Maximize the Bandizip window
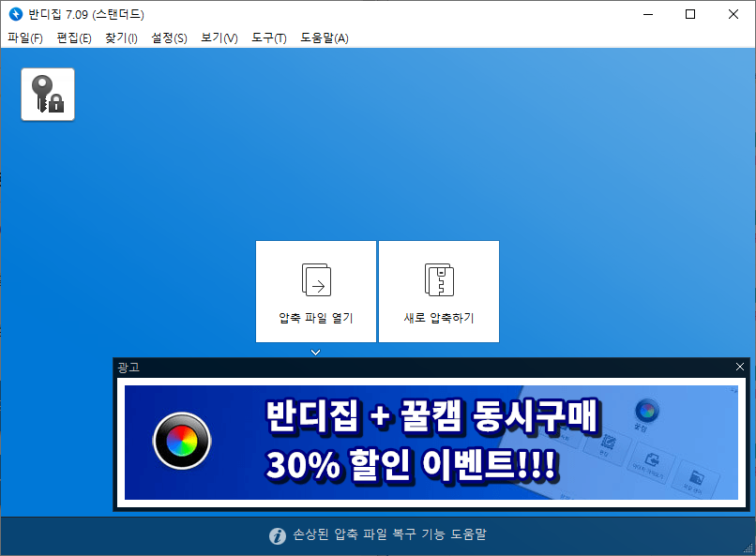Image resolution: width=756 pixels, height=556 pixels. [x=690, y=14]
